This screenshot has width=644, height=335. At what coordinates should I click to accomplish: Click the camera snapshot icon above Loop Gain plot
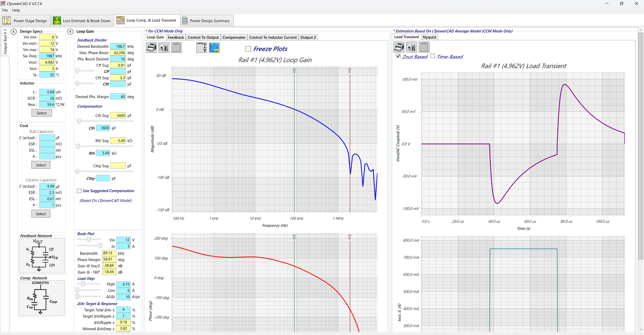pyautogui.click(x=164, y=48)
